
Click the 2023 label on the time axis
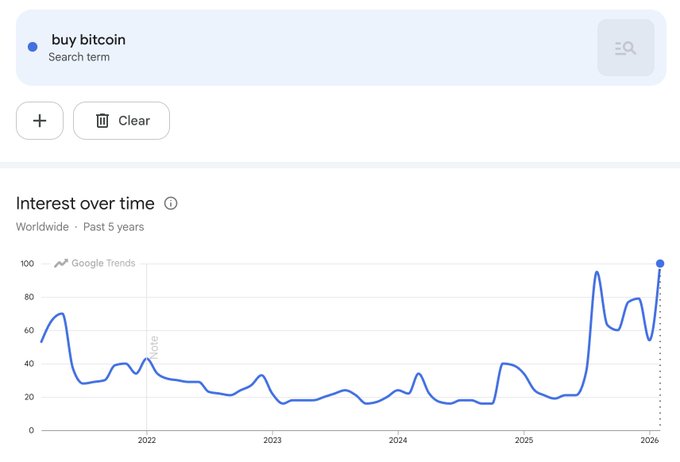pyautogui.click(x=272, y=440)
